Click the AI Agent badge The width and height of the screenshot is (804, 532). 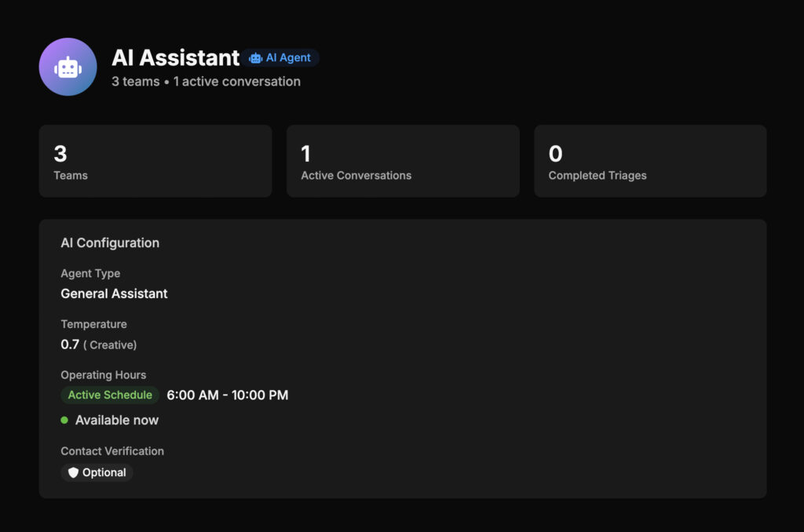pos(280,57)
